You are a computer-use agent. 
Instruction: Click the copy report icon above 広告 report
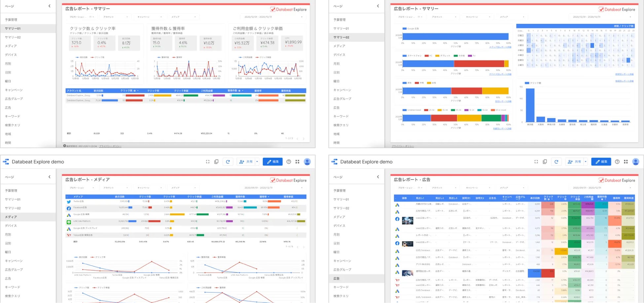[x=545, y=162]
